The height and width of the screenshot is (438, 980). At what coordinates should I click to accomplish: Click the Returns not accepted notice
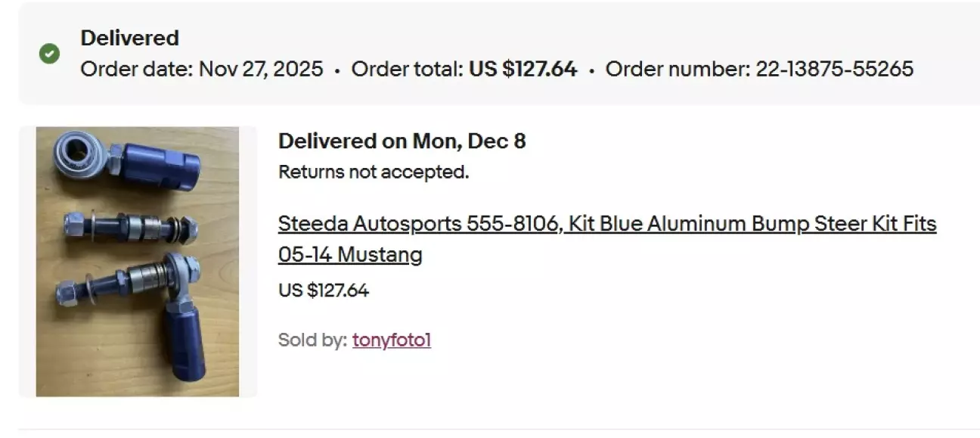point(374,172)
